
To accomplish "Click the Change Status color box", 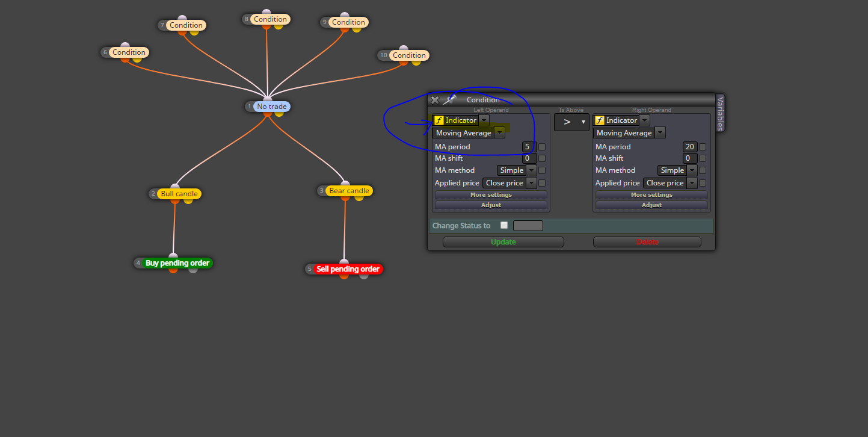I will tap(528, 226).
